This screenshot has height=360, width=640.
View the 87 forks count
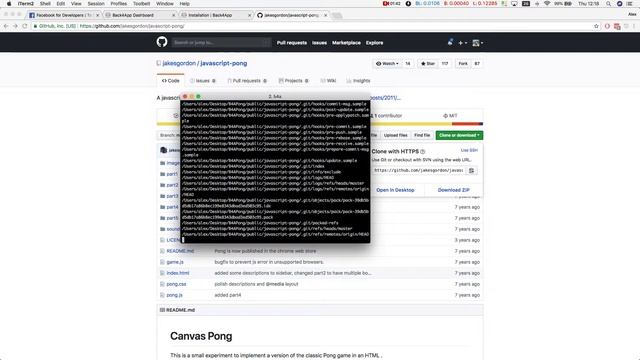coord(477,64)
